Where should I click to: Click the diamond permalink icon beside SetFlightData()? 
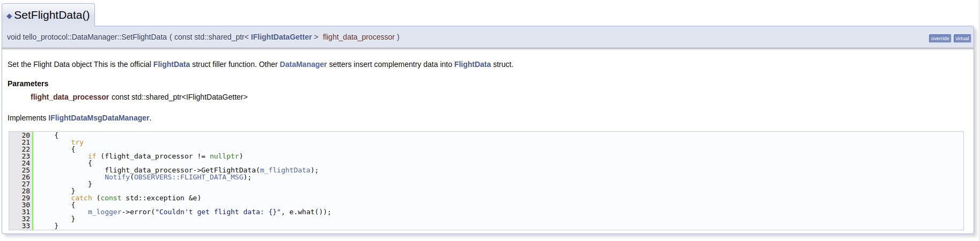click(9, 16)
